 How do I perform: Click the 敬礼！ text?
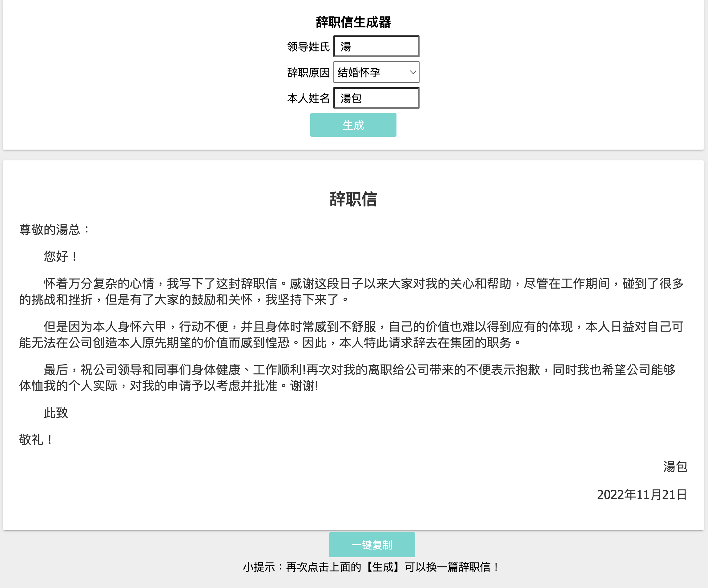point(36,440)
